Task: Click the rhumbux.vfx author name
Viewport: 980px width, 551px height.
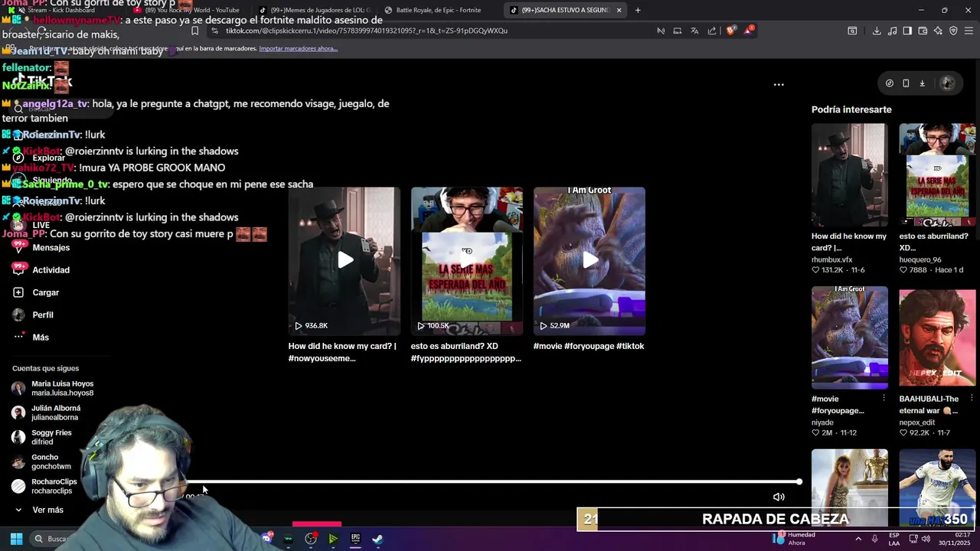Action: pyautogui.click(x=831, y=259)
